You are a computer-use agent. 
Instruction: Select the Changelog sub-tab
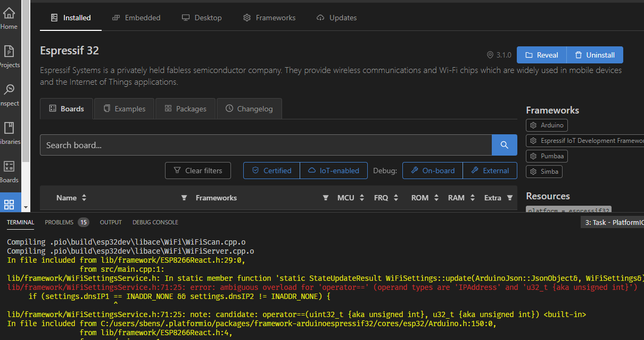[249, 109]
